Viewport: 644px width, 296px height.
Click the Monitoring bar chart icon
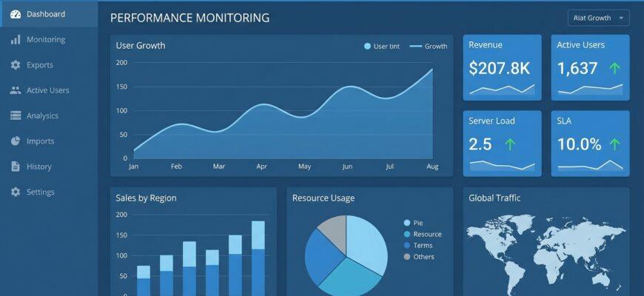tap(16, 40)
